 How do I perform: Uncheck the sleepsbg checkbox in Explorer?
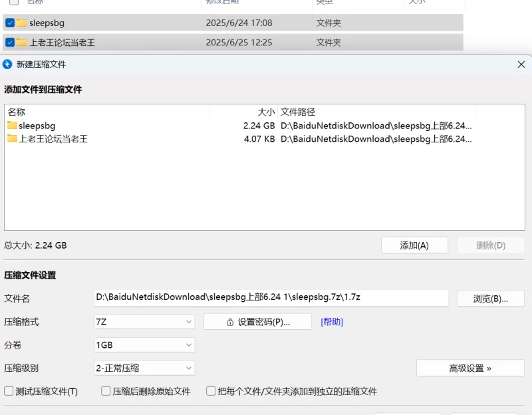click(x=10, y=23)
